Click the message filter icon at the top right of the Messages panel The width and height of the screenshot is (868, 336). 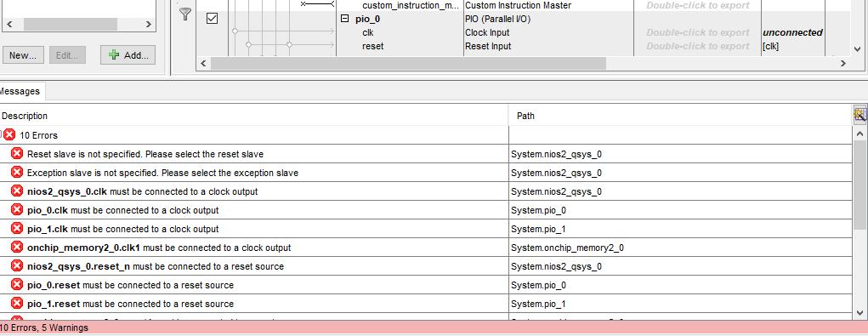point(859,115)
